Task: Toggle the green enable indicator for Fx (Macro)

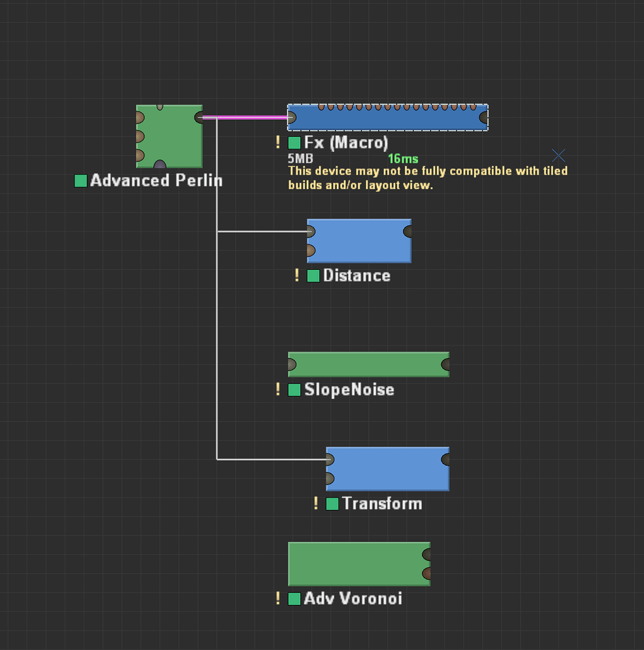Action: (294, 143)
